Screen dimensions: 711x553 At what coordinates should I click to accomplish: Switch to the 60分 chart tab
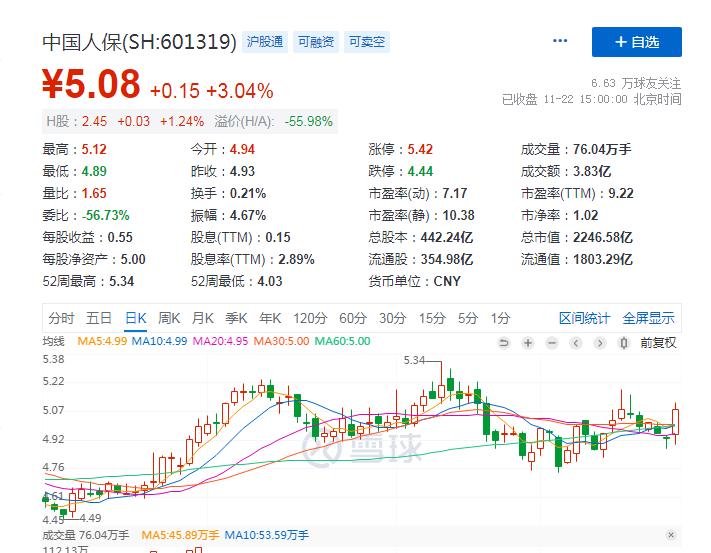point(353,318)
